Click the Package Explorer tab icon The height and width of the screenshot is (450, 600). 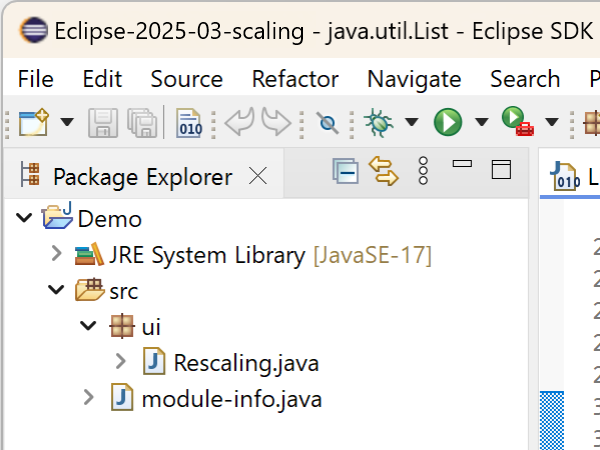(x=30, y=174)
